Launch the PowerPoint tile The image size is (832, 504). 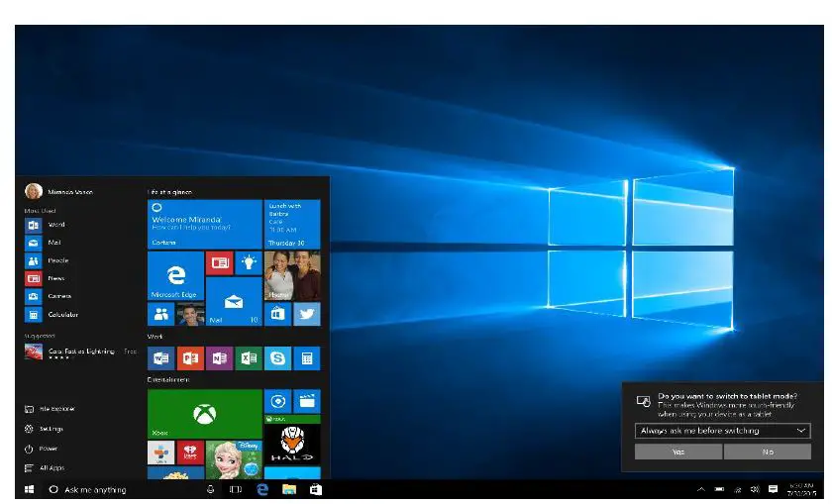(x=190, y=358)
